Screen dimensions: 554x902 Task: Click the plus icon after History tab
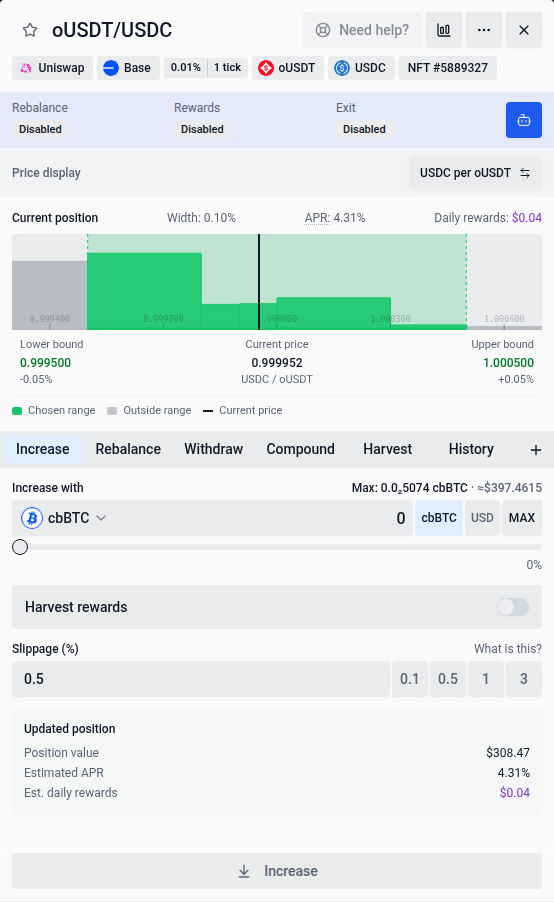(x=536, y=450)
